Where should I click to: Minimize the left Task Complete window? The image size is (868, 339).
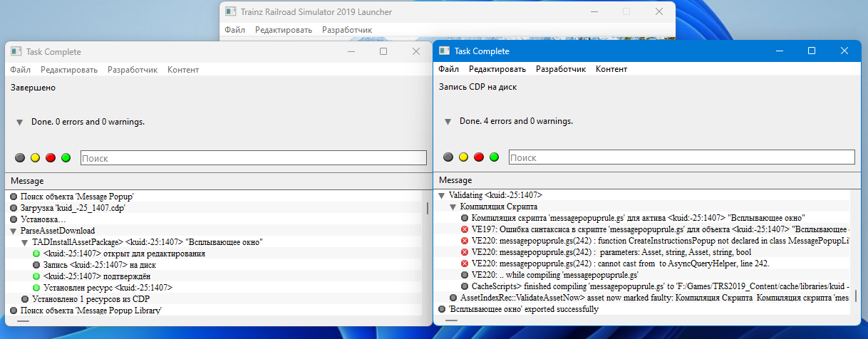tap(351, 51)
